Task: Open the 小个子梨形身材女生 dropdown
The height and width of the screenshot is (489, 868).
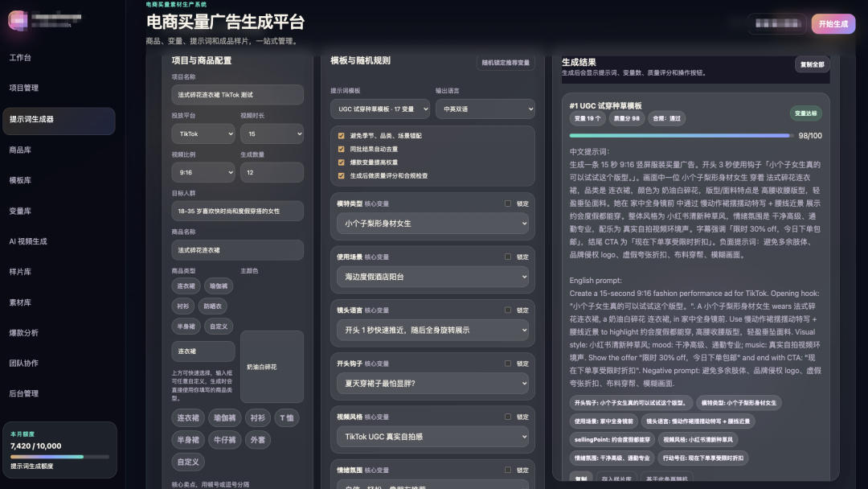Action: 432,224
